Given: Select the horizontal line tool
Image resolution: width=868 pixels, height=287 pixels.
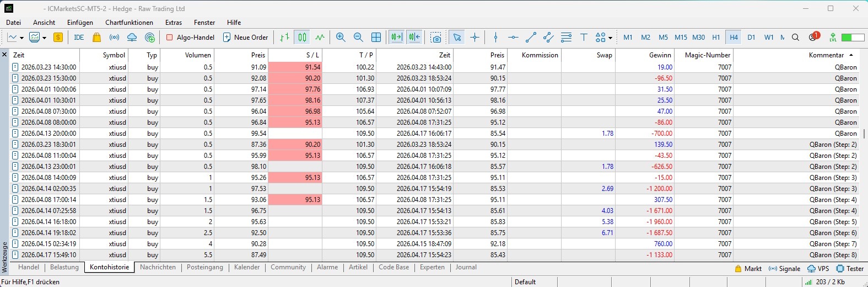Looking at the screenshot, I should coord(513,38).
